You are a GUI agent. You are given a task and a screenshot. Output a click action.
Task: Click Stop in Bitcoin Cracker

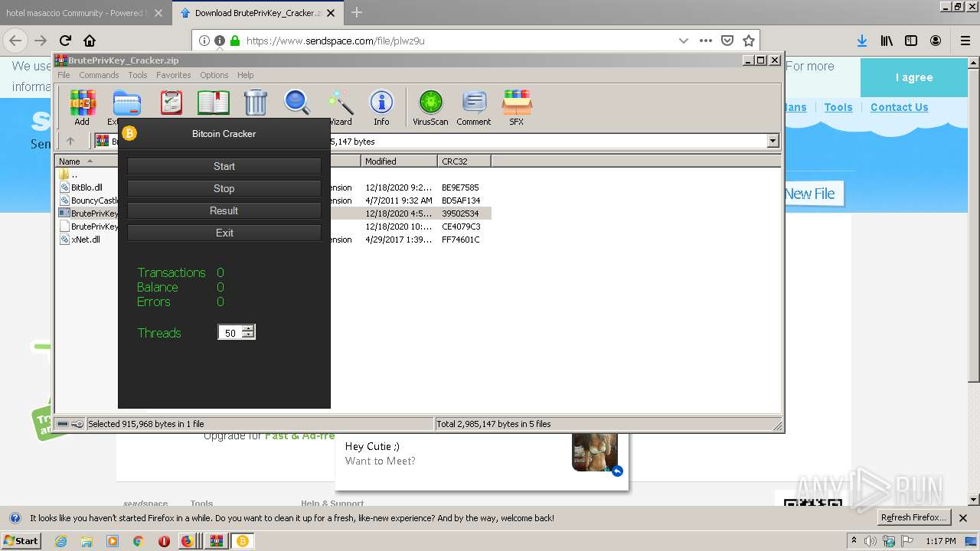(224, 188)
